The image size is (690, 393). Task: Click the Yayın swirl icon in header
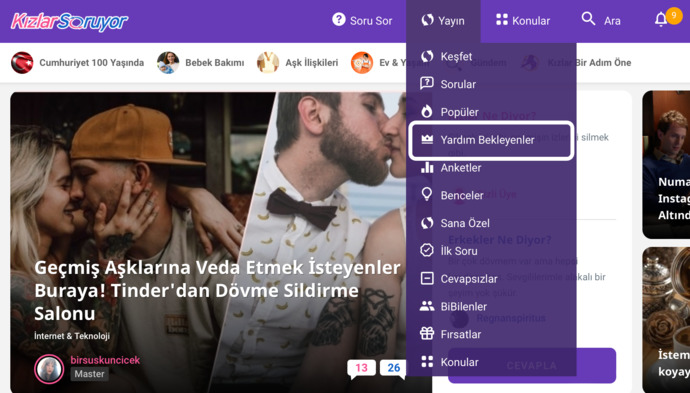[x=427, y=20]
